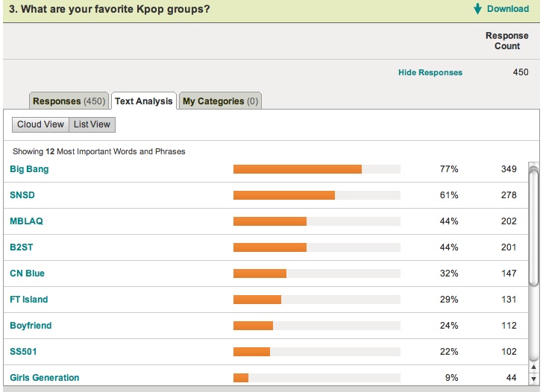Toggle the List View button

click(92, 124)
